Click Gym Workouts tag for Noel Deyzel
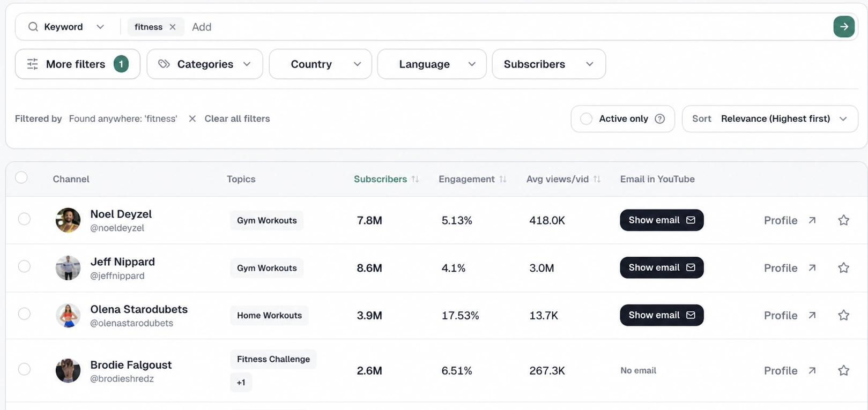The height and width of the screenshot is (410, 868). point(267,220)
